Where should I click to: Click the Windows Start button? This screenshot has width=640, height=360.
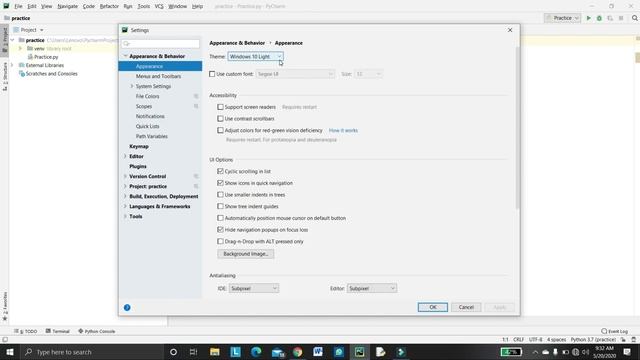[x=10, y=352]
